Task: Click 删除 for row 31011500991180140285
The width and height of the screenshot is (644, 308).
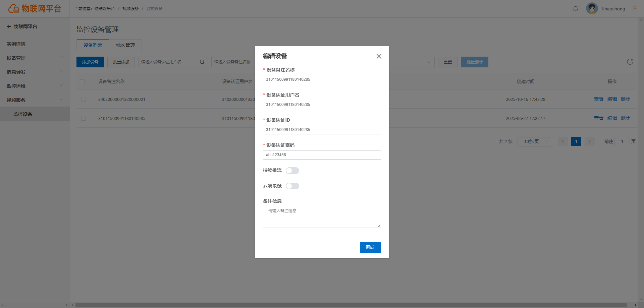Action: click(x=626, y=118)
